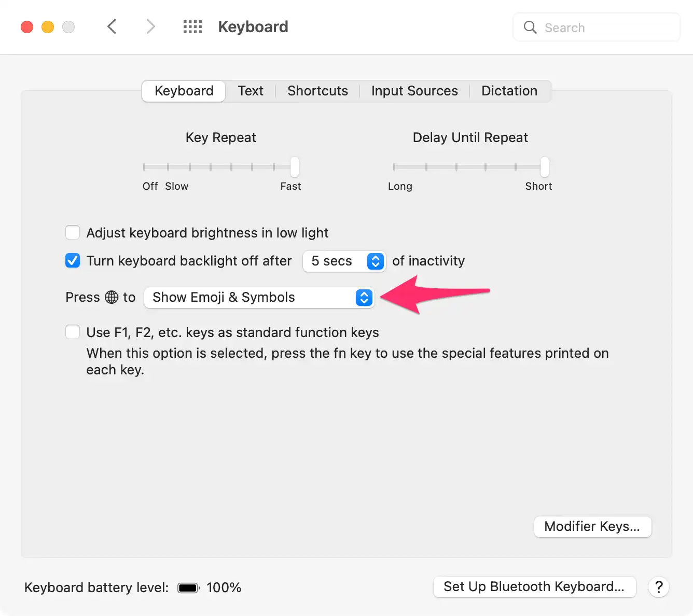This screenshot has height=616, width=693.
Task: Click the Show All grid icon
Action: coord(192,26)
